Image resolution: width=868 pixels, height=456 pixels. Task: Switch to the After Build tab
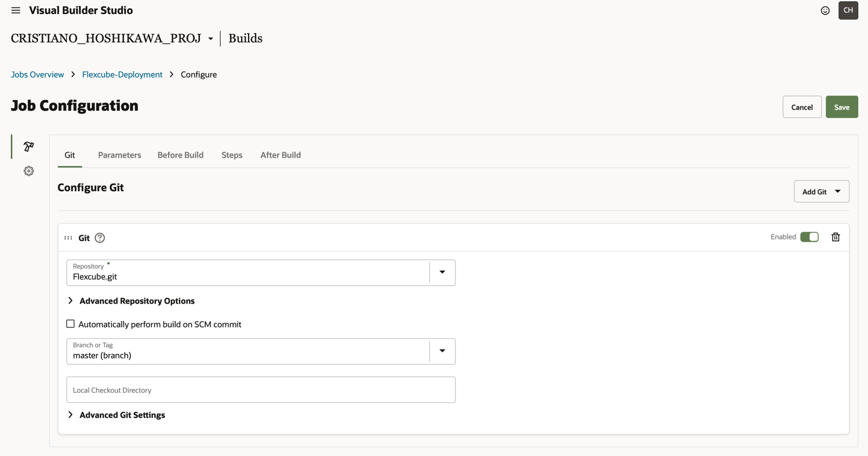click(280, 155)
